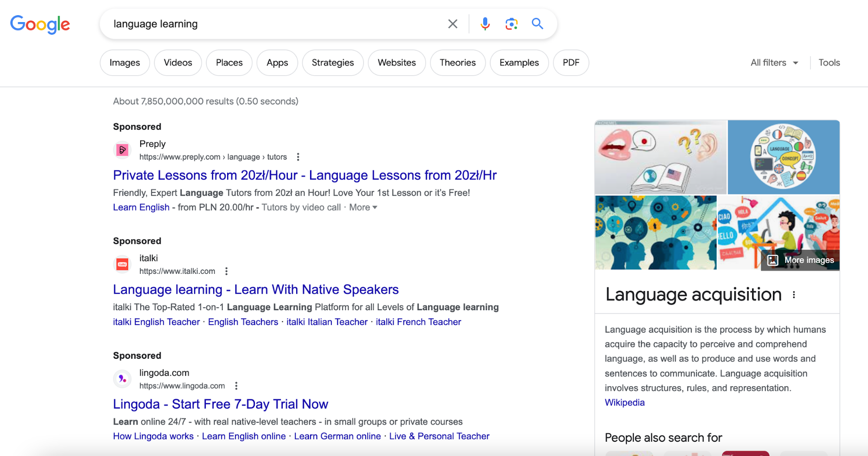Follow italki Italian Teacher sitelink
868x456 pixels.
[327, 322]
